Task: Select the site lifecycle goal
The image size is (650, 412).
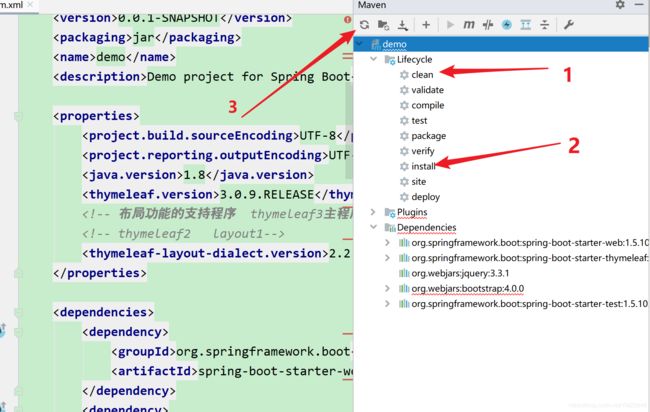Action: click(x=419, y=182)
